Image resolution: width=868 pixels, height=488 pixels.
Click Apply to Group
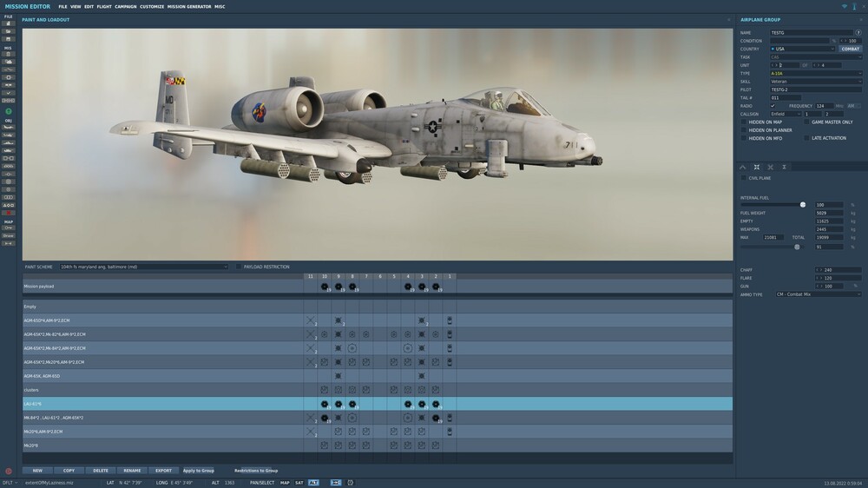pyautogui.click(x=198, y=471)
